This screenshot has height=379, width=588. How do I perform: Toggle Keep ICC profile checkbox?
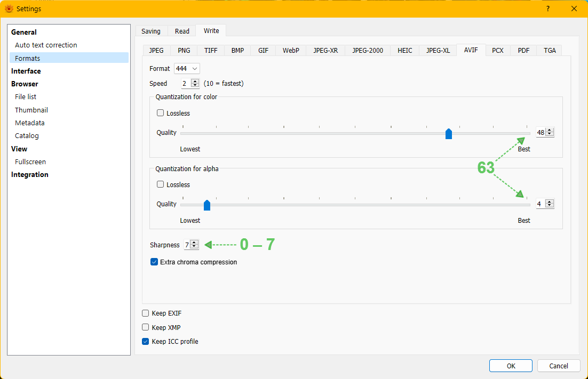146,342
